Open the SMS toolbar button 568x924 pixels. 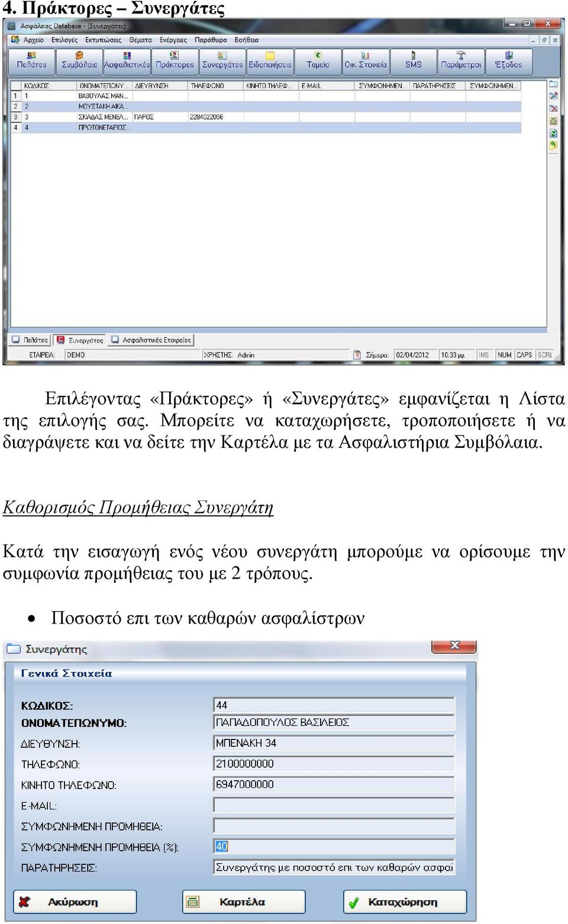click(414, 62)
